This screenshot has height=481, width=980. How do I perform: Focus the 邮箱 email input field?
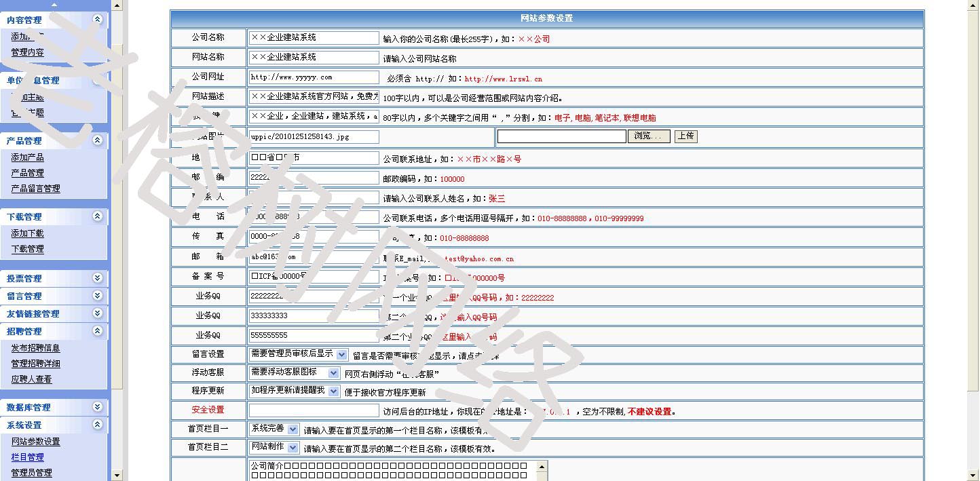314,257
